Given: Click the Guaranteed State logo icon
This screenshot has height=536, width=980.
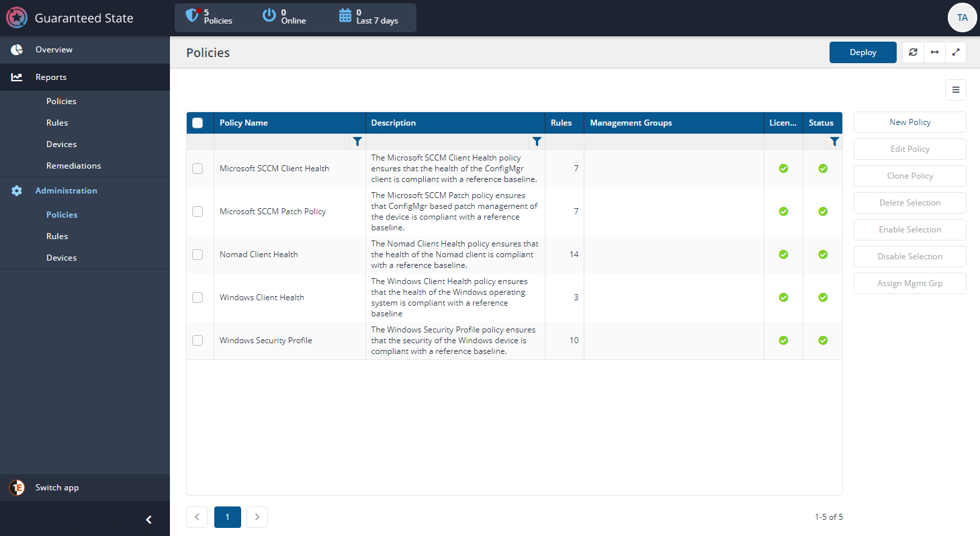Looking at the screenshot, I should coord(17,18).
